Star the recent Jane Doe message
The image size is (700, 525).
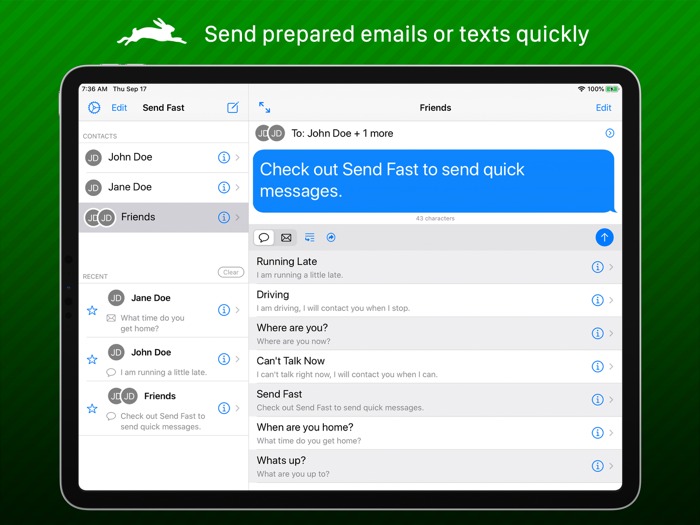point(92,310)
